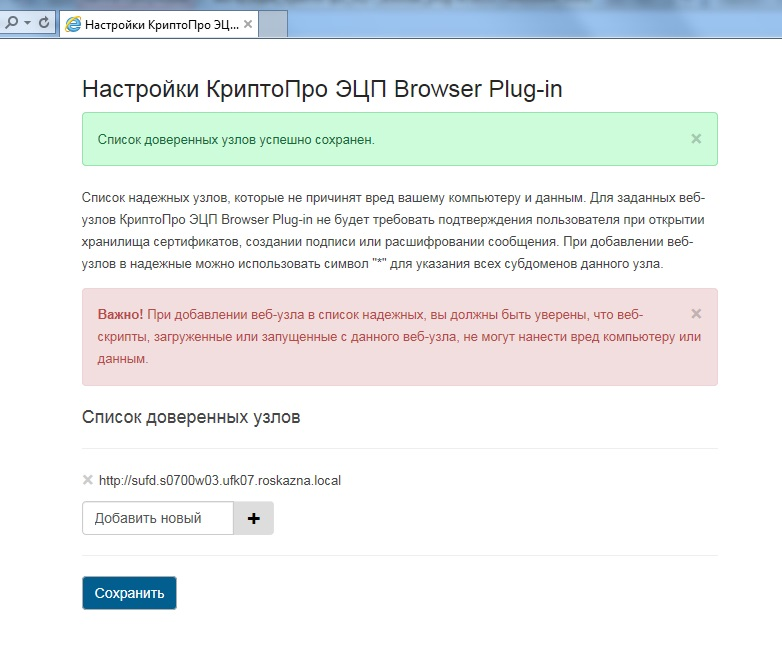Select the Настройки КриптоПро ЭЦП tab
Screen dimensions: 782x652
click(x=159, y=24)
